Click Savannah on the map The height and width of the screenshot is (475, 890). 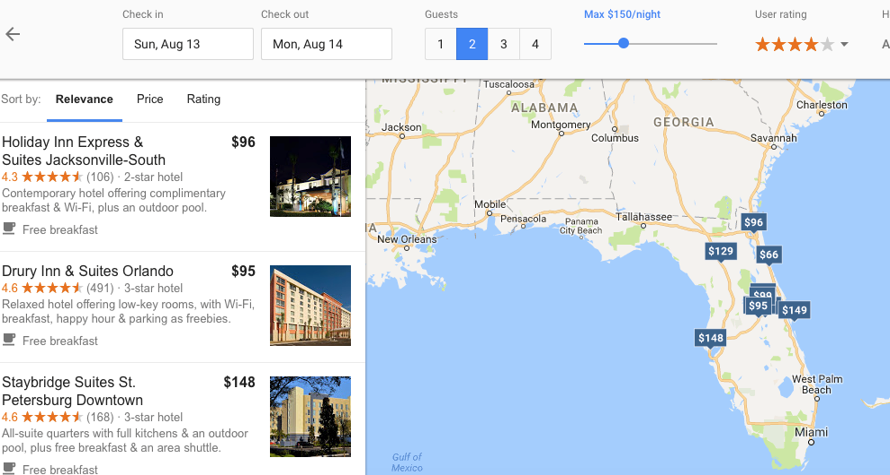tap(774, 138)
